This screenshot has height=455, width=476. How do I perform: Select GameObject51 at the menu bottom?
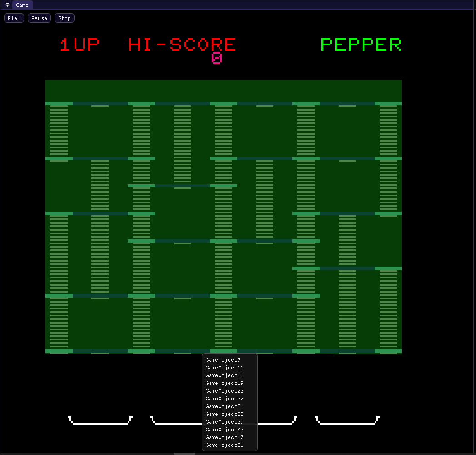(224, 445)
